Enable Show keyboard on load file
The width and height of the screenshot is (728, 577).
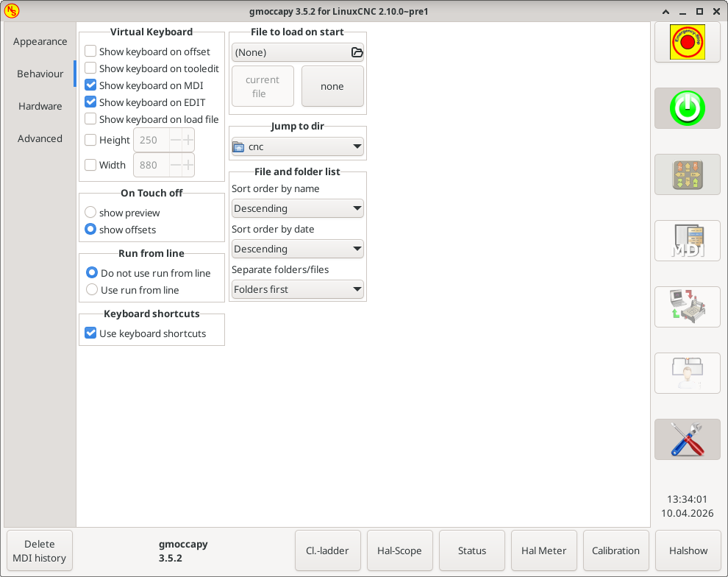90,119
